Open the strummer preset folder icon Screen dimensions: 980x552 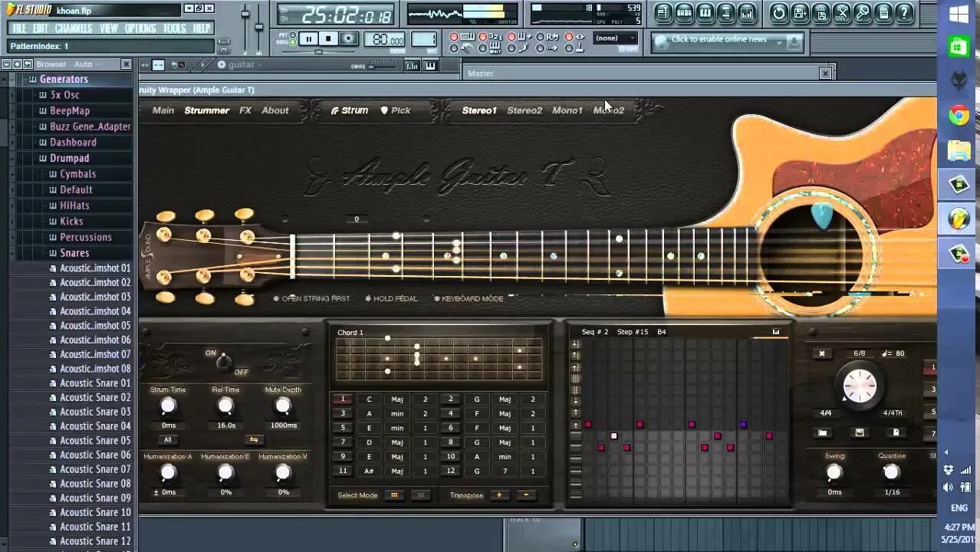(822, 432)
